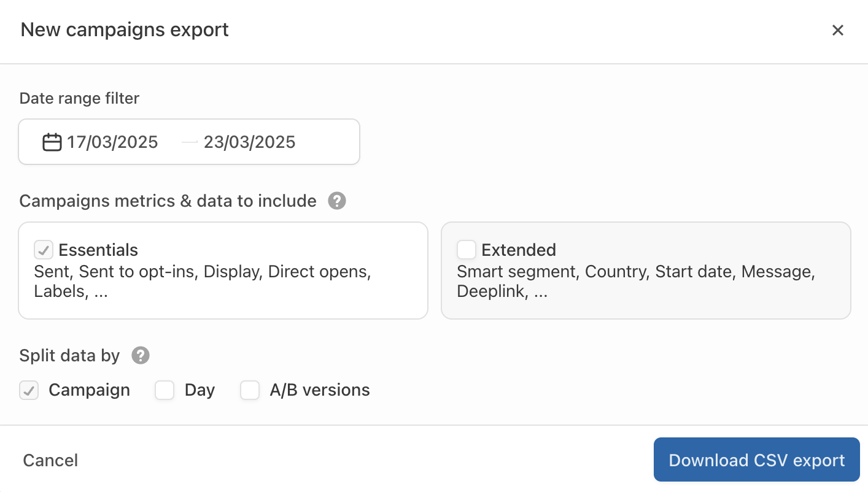This screenshot has width=868, height=492.
Task: Click the Essentials metrics card
Action: point(223,271)
